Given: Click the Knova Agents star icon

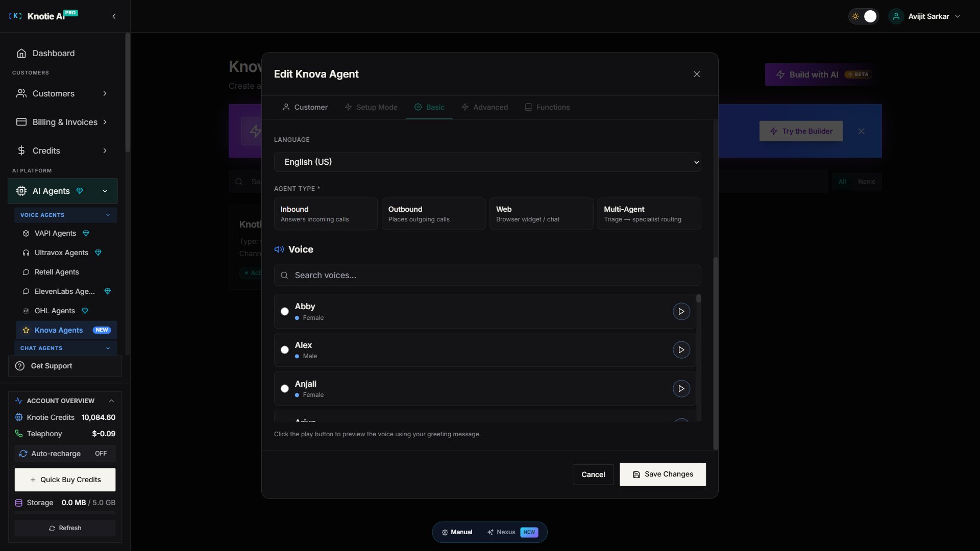Looking at the screenshot, I should click(x=26, y=330).
